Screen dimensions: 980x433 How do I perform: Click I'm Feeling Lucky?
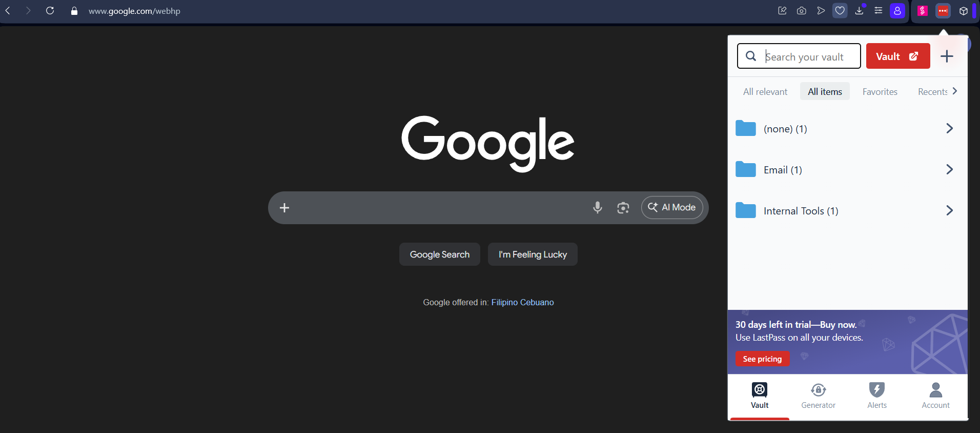tap(533, 254)
